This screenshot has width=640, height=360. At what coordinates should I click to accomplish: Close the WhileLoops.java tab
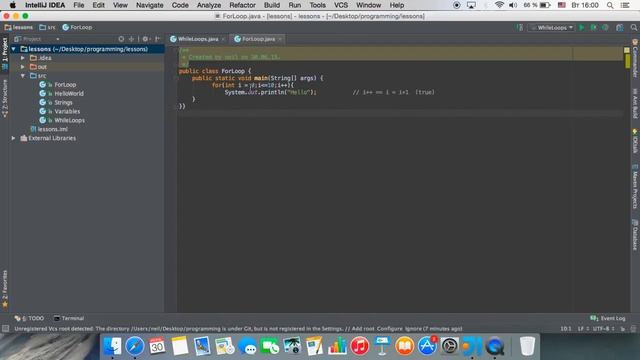(223, 39)
